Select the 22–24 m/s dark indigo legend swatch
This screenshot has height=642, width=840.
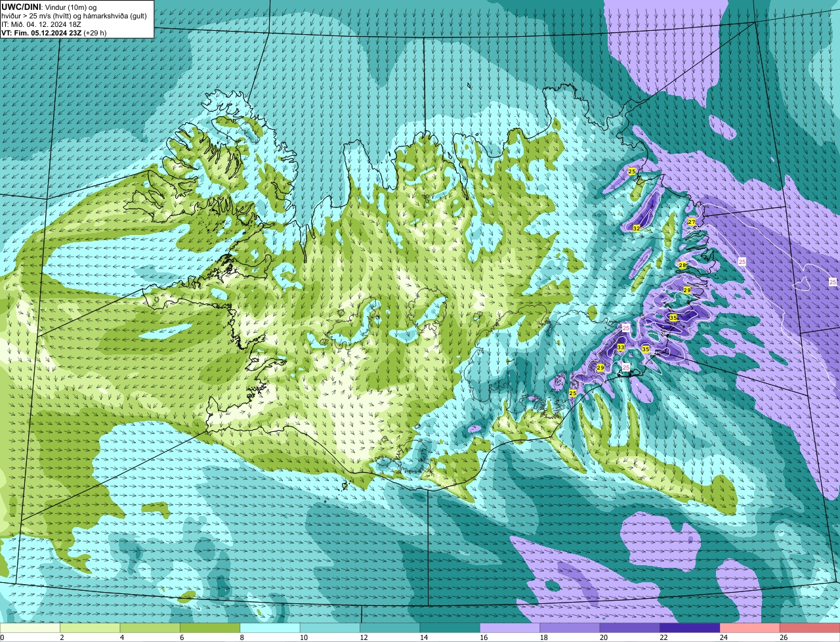(x=690, y=628)
